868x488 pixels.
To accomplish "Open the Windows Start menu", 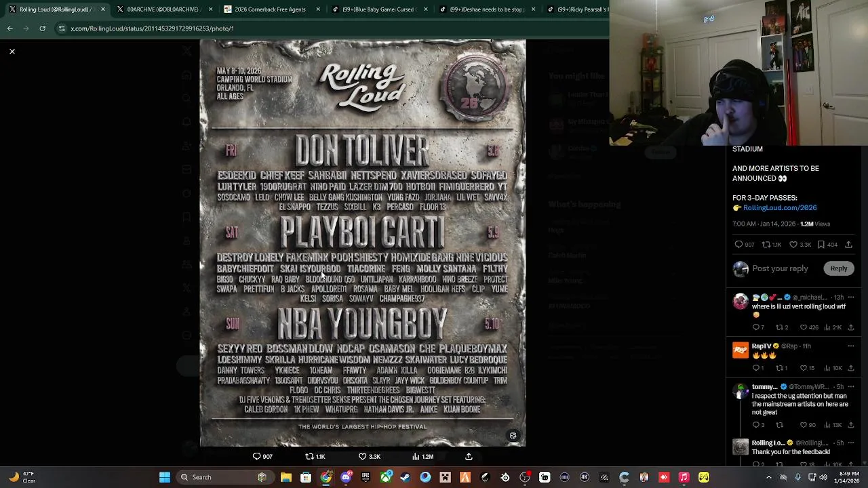I will tap(164, 477).
